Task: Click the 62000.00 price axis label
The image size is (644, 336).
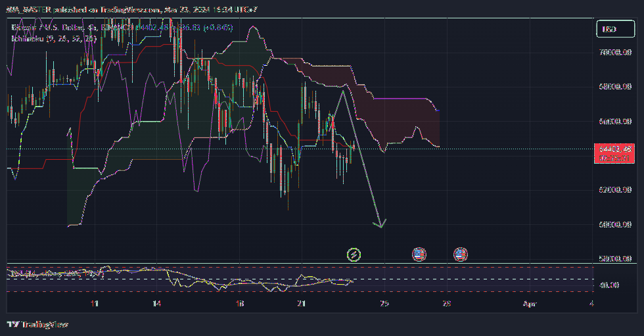Action: pyautogui.click(x=615, y=190)
